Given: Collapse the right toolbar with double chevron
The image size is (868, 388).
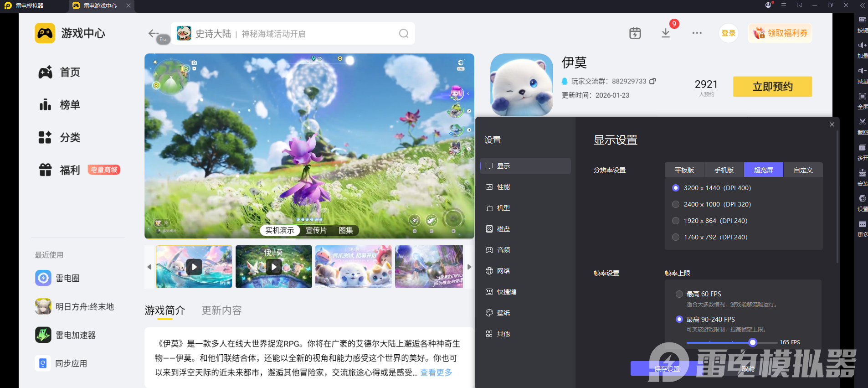Looking at the screenshot, I should point(862,5).
